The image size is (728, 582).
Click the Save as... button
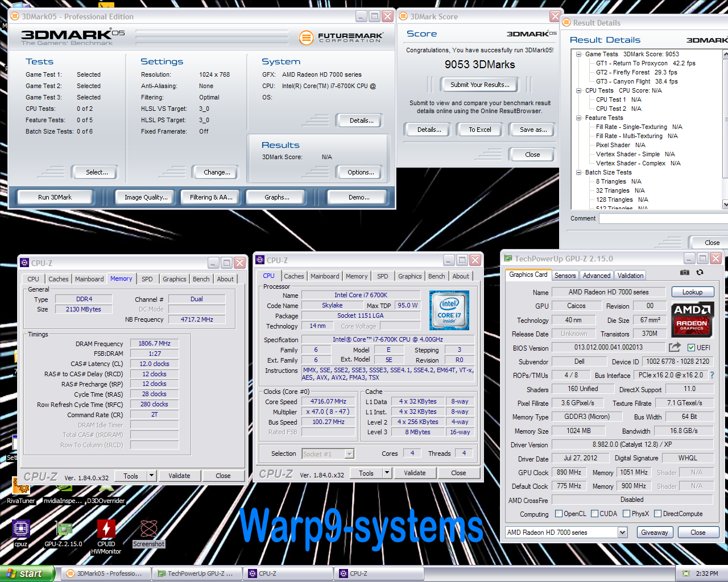(x=533, y=130)
